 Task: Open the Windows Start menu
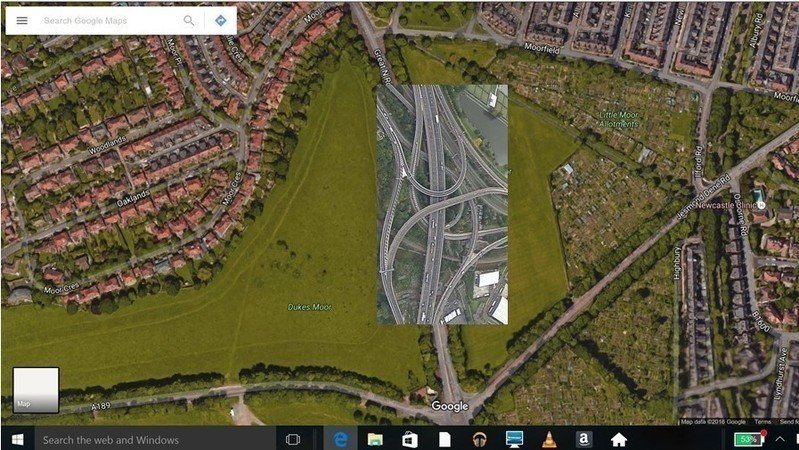[x=17, y=439]
